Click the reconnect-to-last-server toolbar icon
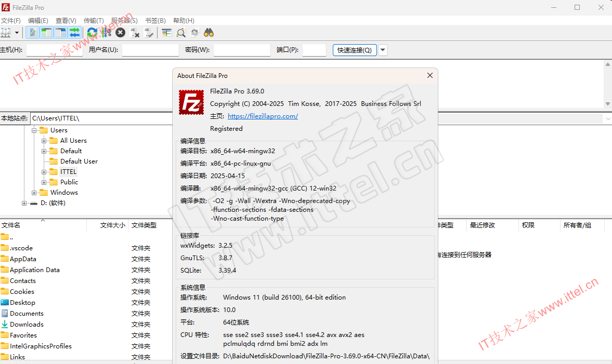Image resolution: width=612 pixels, height=364 pixels. coord(149,33)
